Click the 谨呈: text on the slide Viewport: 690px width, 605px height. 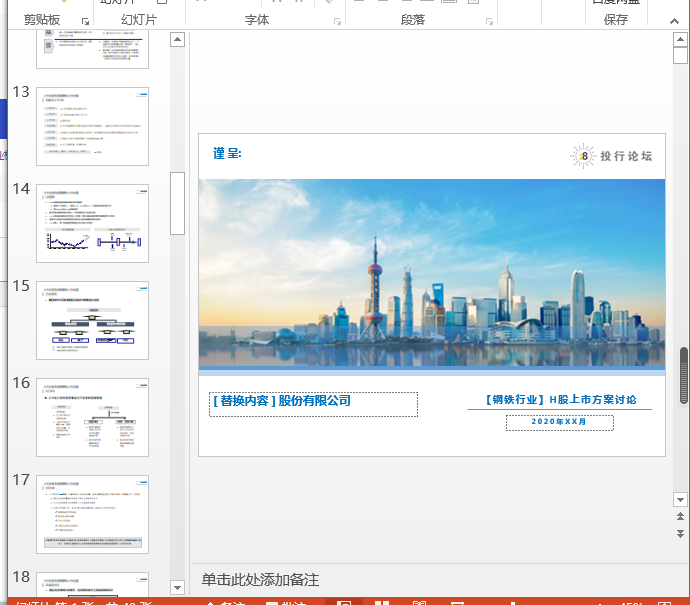[227, 153]
